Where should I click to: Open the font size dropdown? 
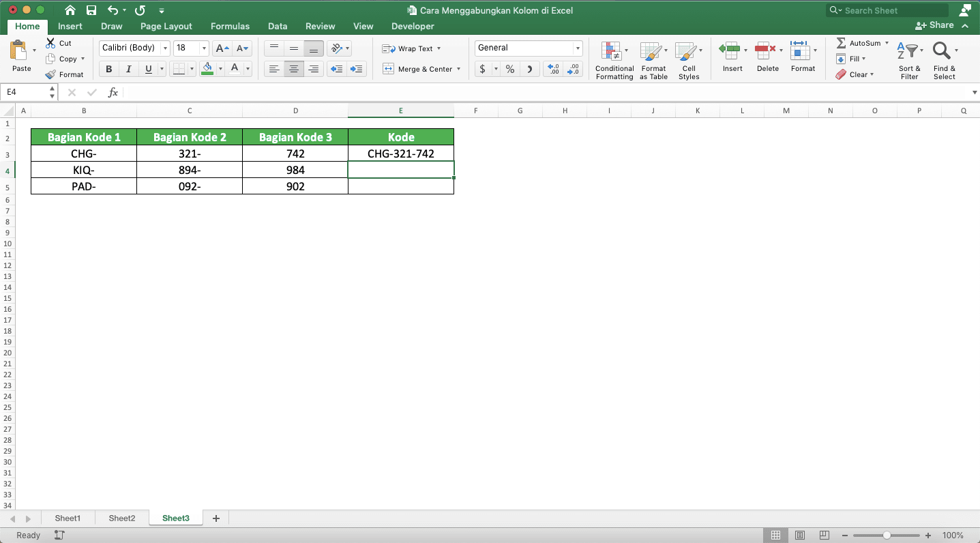(x=204, y=48)
